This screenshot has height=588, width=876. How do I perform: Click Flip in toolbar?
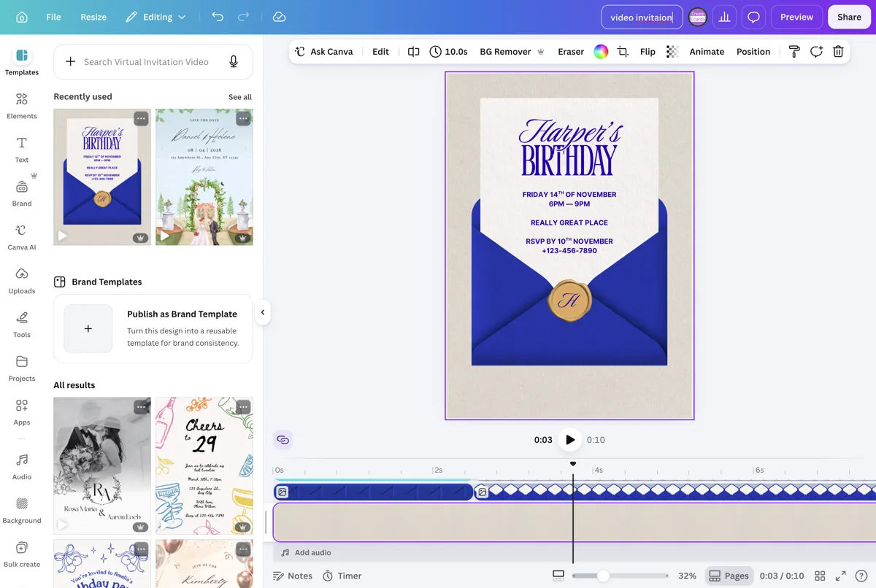[648, 52]
